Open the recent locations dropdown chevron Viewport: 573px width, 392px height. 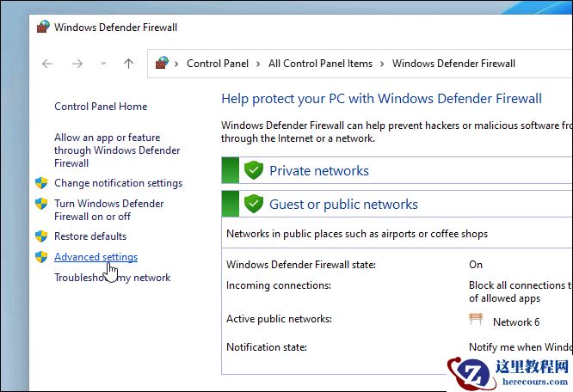pyautogui.click(x=104, y=64)
